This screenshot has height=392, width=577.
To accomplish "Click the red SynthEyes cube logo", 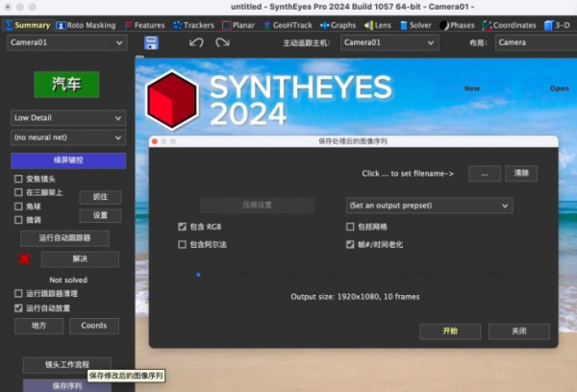I will (x=172, y=100).
